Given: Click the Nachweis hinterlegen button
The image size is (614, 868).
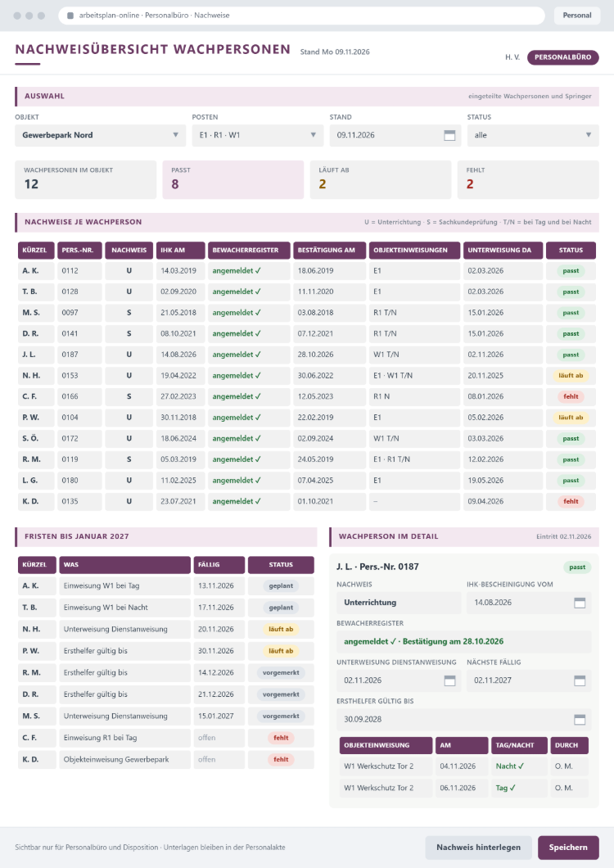Looking at the screenshot, I should point(478,848).
